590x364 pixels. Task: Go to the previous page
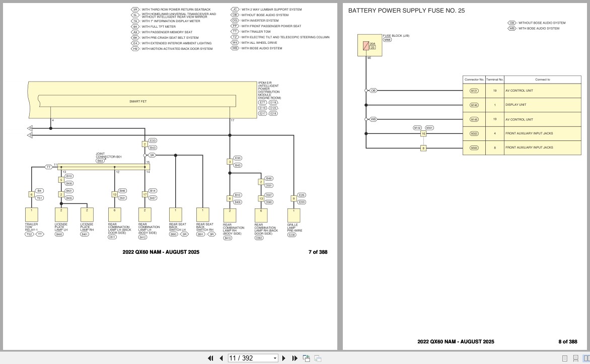(222, 358)
